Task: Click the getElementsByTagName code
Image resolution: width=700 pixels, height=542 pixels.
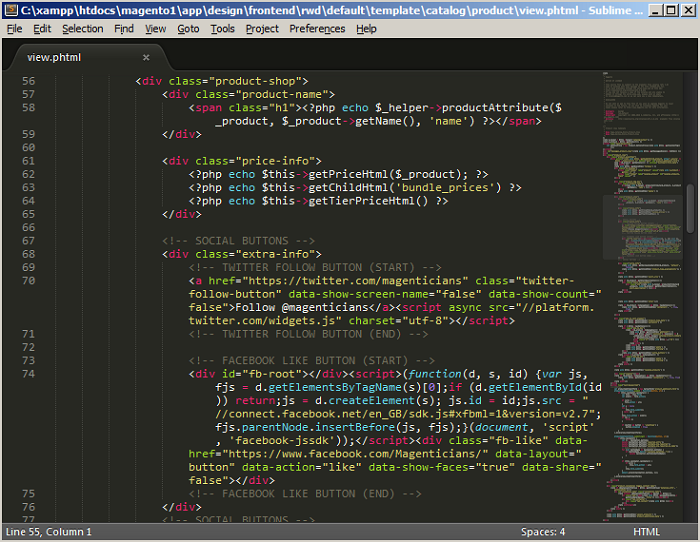Action: 334,388
